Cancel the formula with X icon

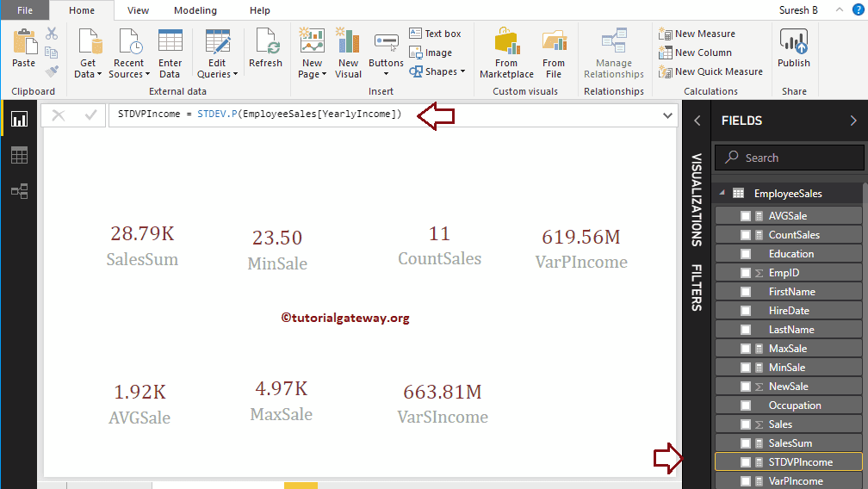(59, 115)
